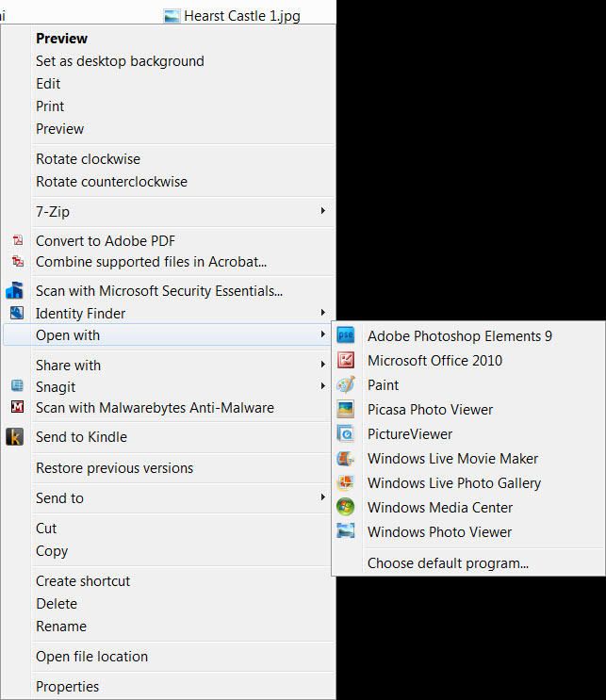This screenshot has height=700, width=606.
Task: Choose Rotate clockwise from the menu
Action: 88,159
